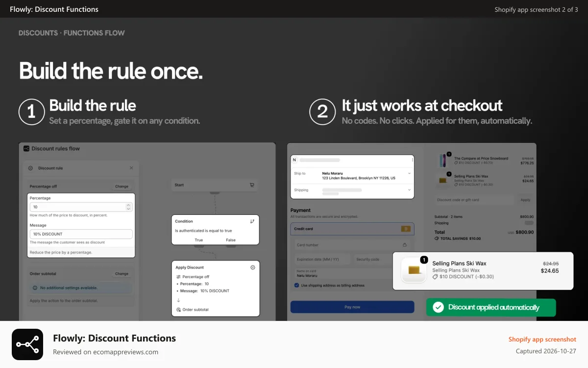Screen dimensions: 588x368
Task: Click the Flowly app logo in the footer
Action: pyautogui.click(x=27, y=344)
